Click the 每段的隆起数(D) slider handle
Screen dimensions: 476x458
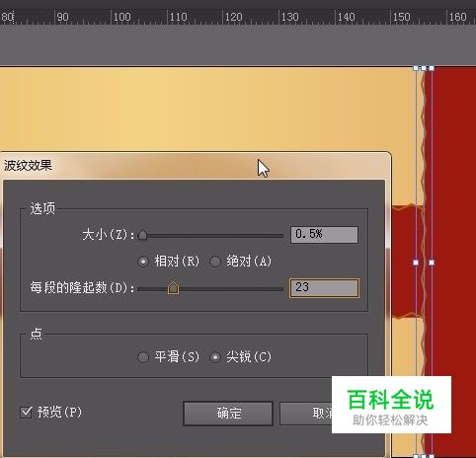[173, 288]
